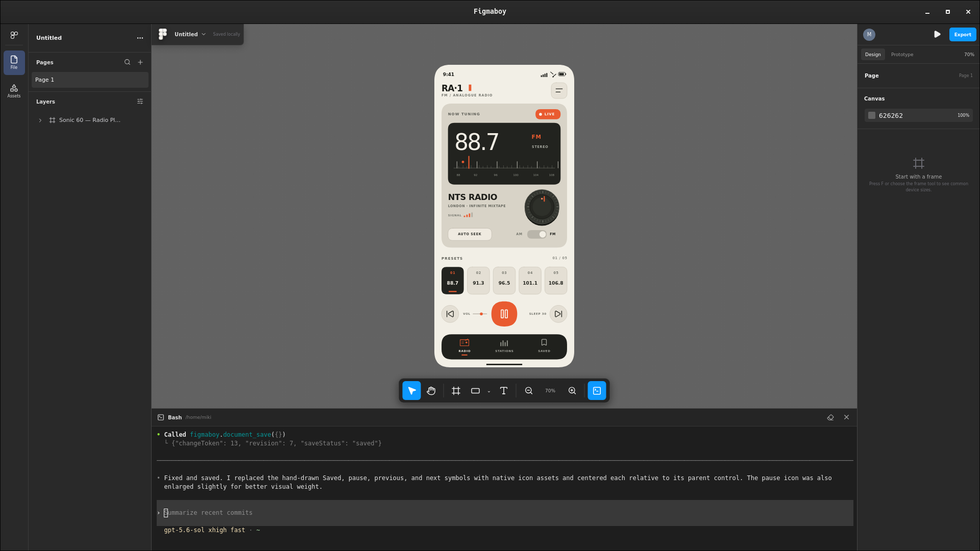Select preset 01 88.7
Image resolution: width=980 pixels, height=551 pixels.
point(452,281)
